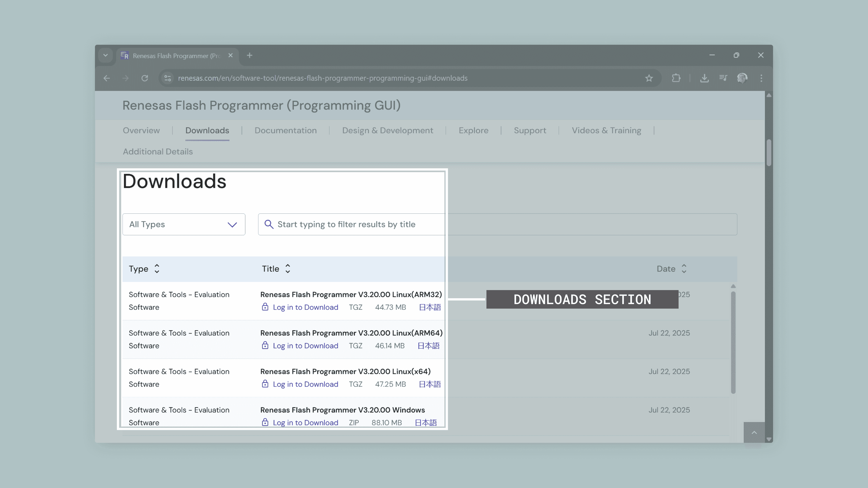This screenshot has width=868, height=488.
Task: Open the Chrome profile avatar
Action: pyautogui.click(x=742, y=78)
